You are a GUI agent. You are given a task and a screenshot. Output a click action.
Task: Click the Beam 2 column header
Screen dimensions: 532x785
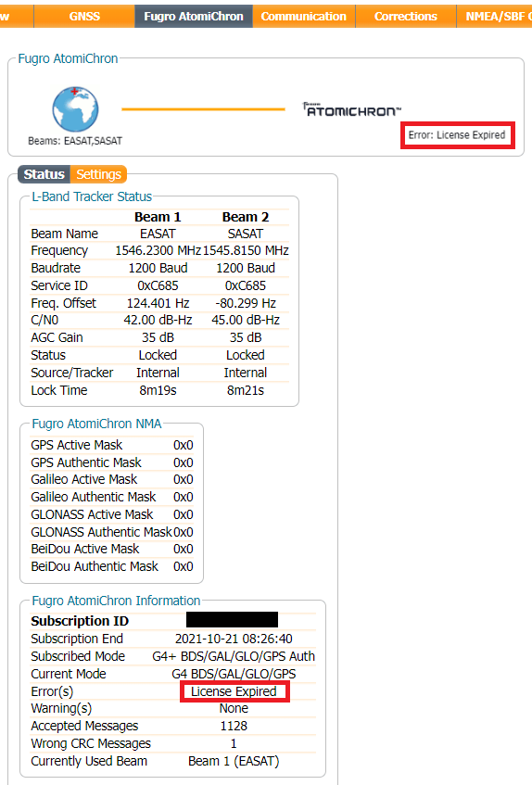coord(246,217)
